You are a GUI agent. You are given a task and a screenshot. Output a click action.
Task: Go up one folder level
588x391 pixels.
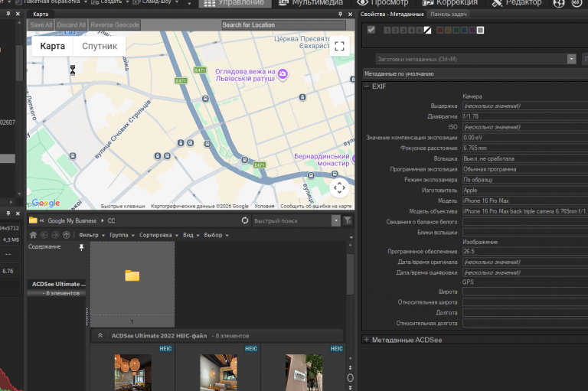pyautogui.click(x=67, y=235)
